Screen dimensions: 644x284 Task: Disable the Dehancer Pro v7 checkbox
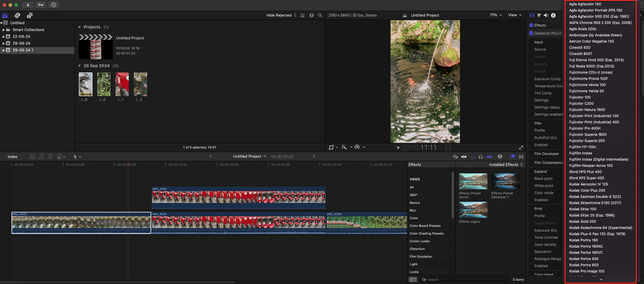point(531,33)
